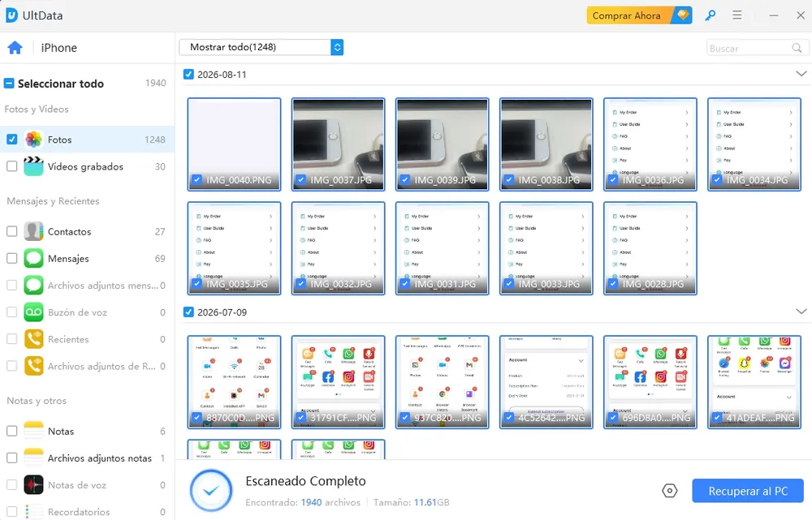Click the Buscar search field
812x520 pixels.
[757, 48]
